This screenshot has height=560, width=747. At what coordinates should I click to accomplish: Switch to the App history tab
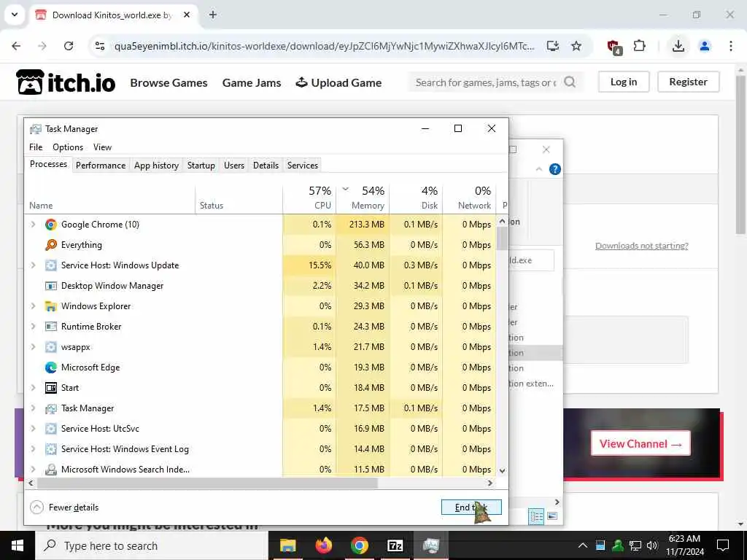[156, 166]
